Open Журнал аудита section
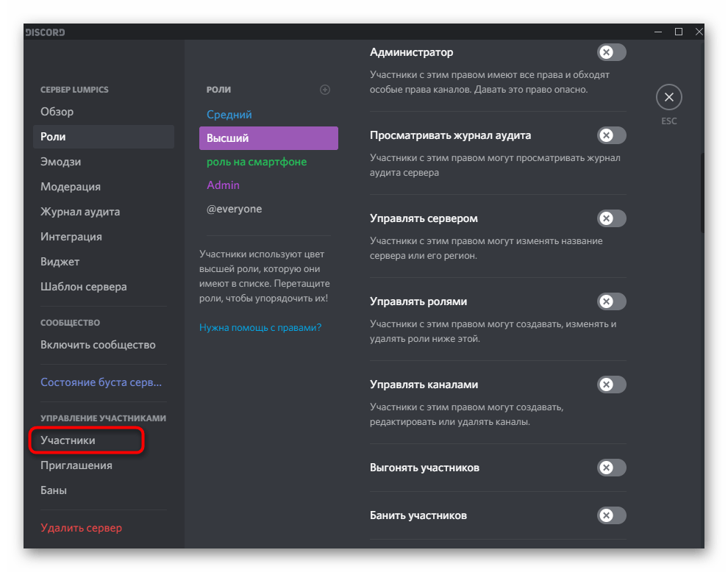 tap(104, 212)
